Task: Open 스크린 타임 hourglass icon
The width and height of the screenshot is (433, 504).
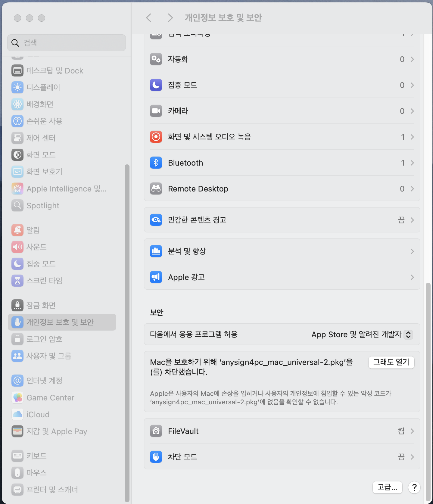Action: 17,281
